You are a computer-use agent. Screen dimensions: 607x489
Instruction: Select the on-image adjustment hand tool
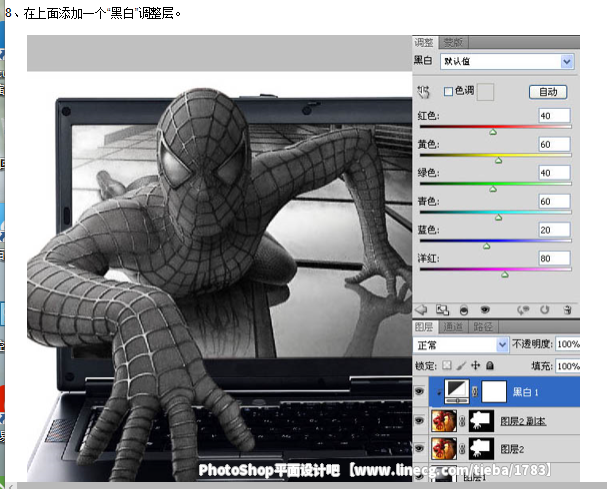point(423,92)
